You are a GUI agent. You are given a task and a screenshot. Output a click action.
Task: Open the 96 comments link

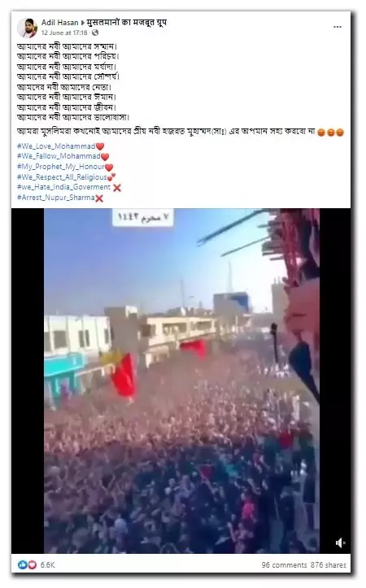[x=284, y=565]
